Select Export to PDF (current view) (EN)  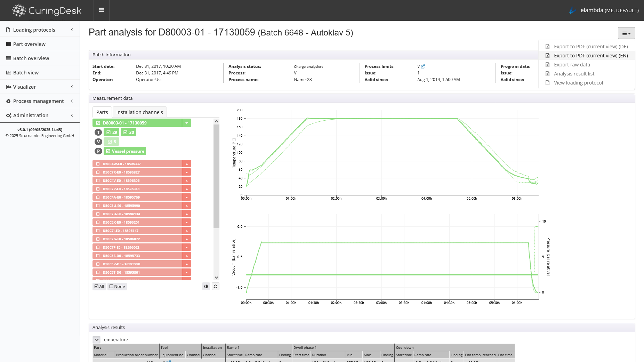590,56
